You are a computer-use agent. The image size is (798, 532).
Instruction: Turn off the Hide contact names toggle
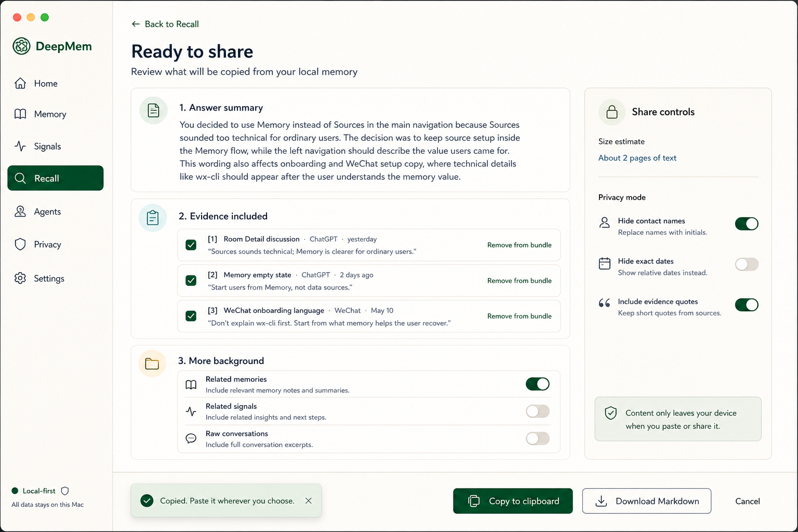pyautogui.click(x=747, y=223)
